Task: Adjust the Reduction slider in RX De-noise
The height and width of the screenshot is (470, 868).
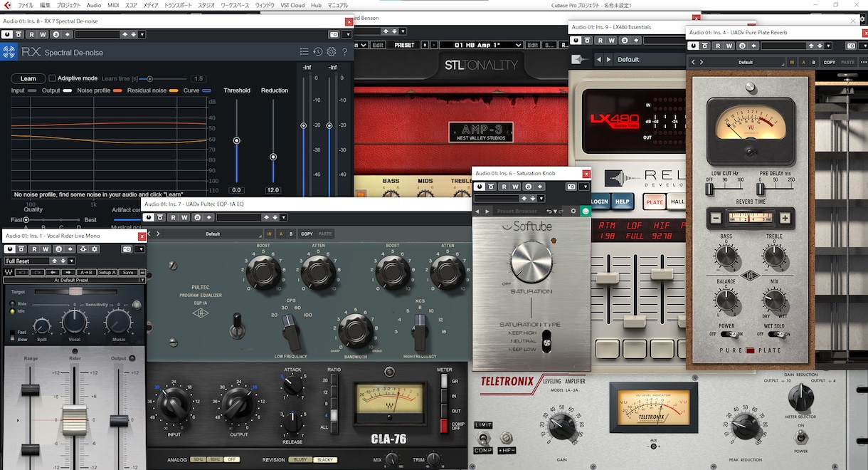Action: click(272, 157)
